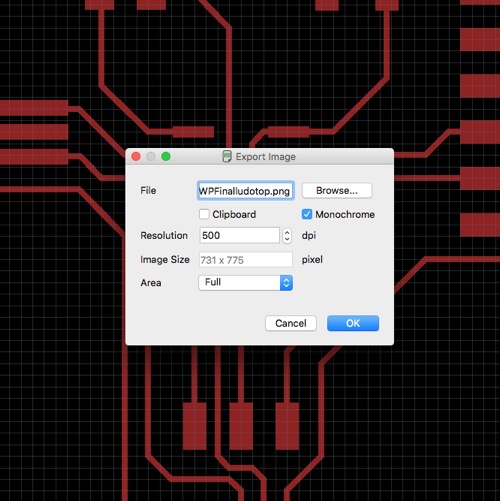Close the Export Image dialog with red button
The image size is (500, 501).
(x=136, y=156)
